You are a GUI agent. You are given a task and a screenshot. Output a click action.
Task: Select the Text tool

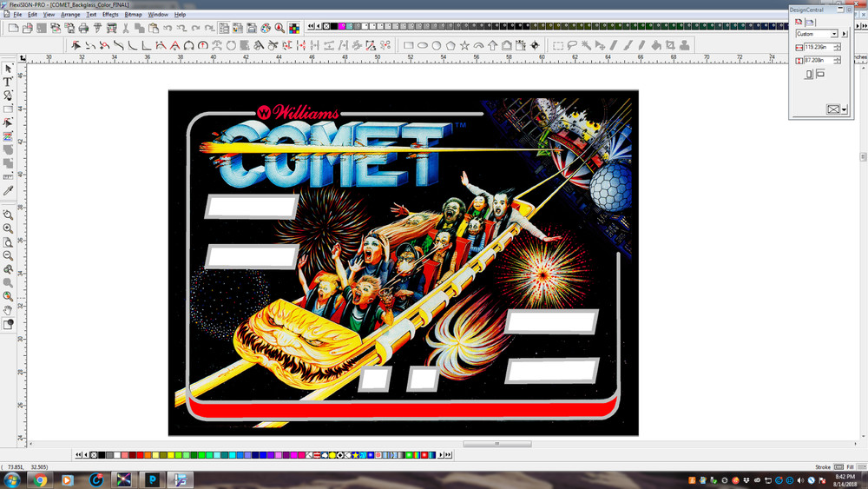(8, 82)
